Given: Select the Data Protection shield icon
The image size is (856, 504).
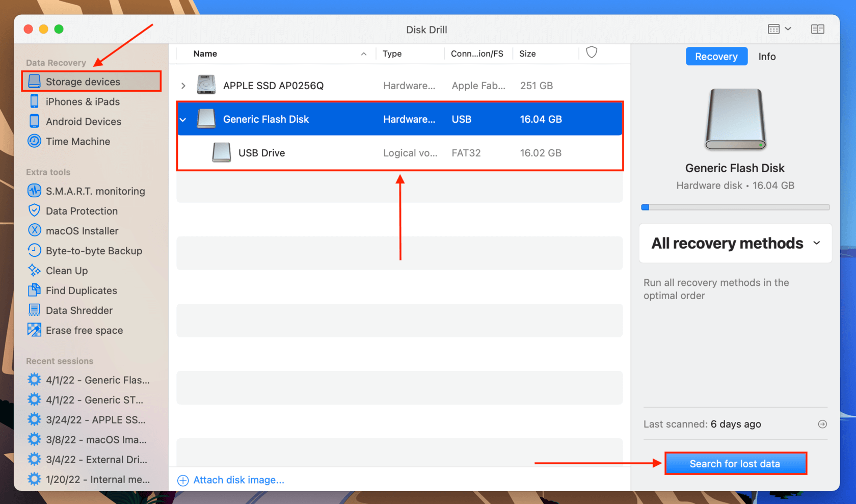Looking at the screenshot, I should [x=34, y=210].
